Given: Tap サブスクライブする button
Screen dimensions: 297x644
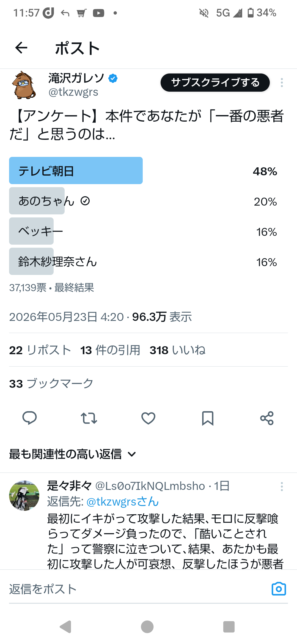Looking at the screenshot, I should pyautogui.click(x=215, y=83).
